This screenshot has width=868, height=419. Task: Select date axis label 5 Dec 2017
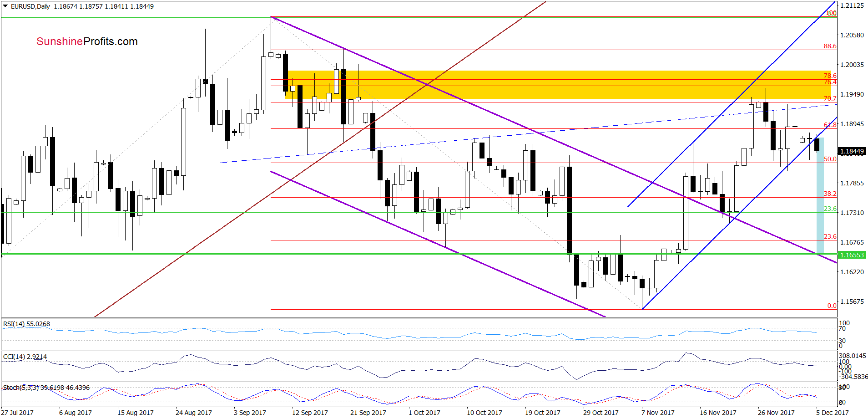pos(833,413)
